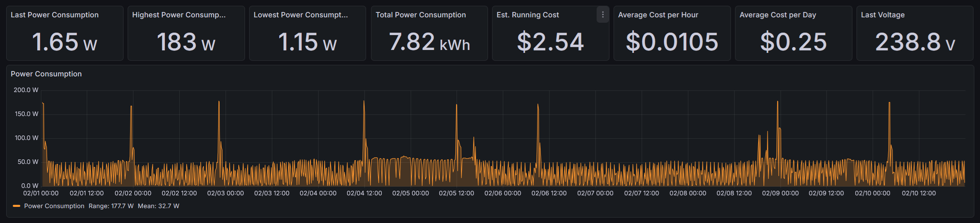The image size is (980, 223).
Task: Click the orange Power Consumption legend color
Action: tap(17, 206)
